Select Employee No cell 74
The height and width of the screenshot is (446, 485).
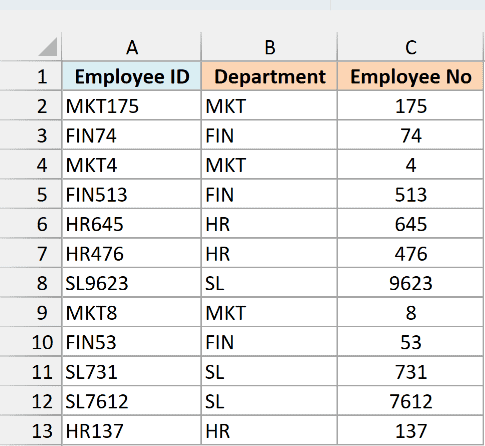(411, 135)
